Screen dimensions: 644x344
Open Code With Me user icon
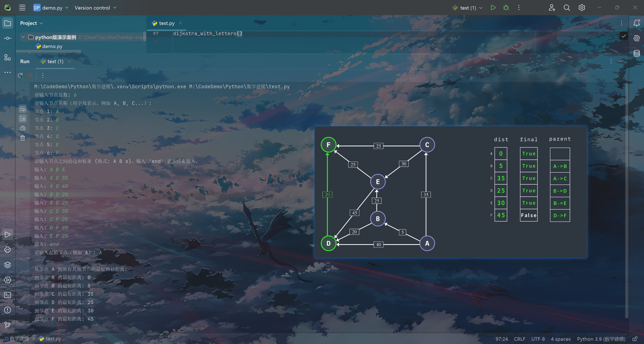(552, 8)
